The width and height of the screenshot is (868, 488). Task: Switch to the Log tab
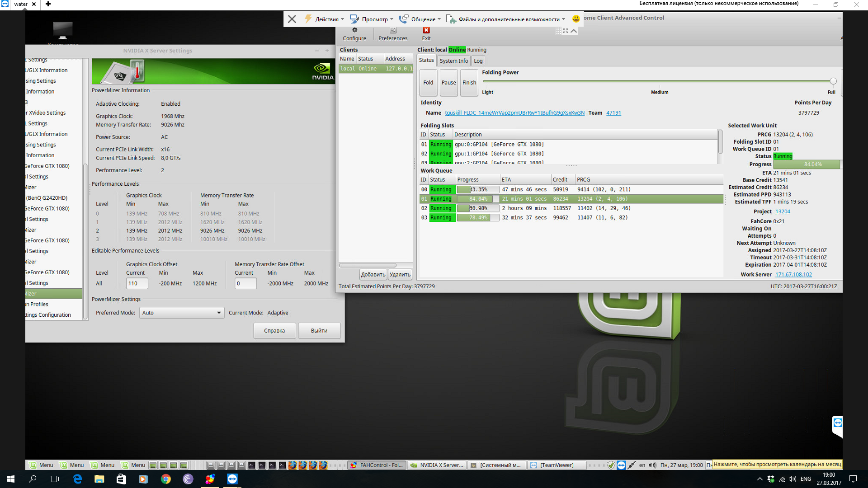[478, 61]
